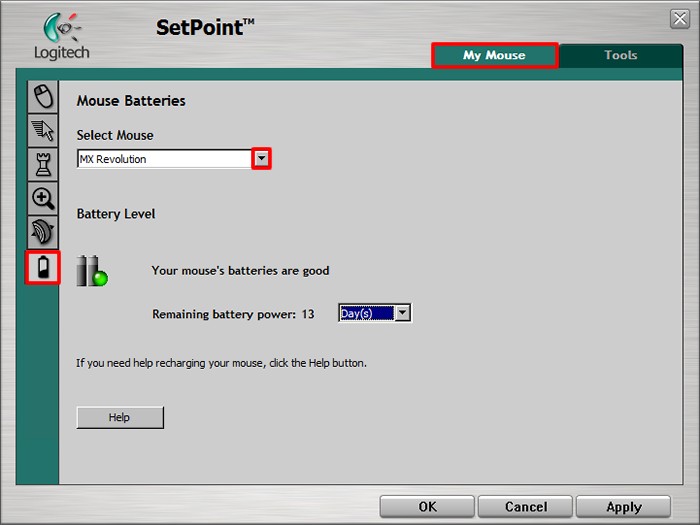This screenshot has width=700, height=525.
Task: Click the Logitech logo
Action: [x=62, y=36]
